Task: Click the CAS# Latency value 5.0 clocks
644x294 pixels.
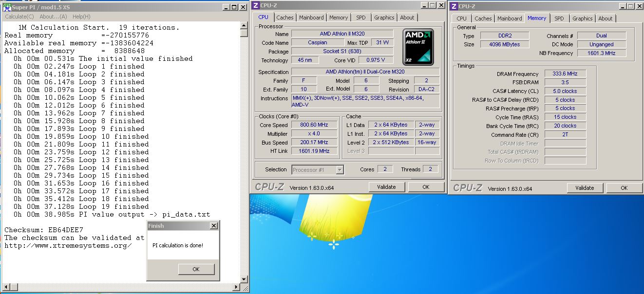Action: click(565, 91)
